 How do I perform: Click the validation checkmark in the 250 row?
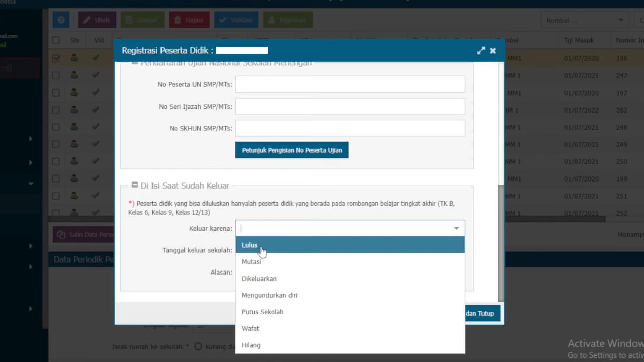[x=96, y=161]
